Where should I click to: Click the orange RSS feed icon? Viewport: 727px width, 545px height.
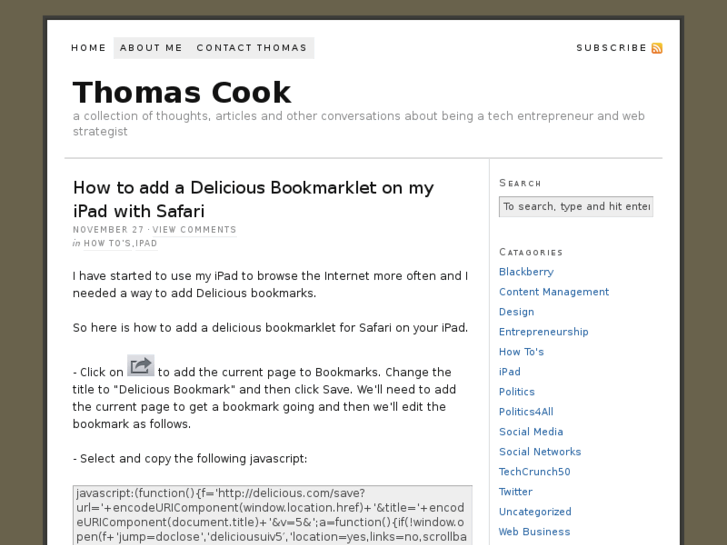pyautogui.click(x=657, y=48)
